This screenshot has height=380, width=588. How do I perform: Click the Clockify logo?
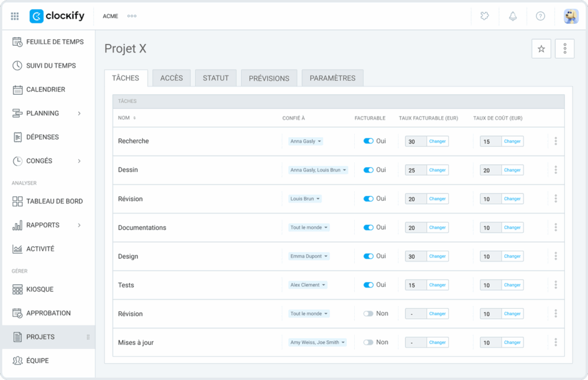(57, 16)
